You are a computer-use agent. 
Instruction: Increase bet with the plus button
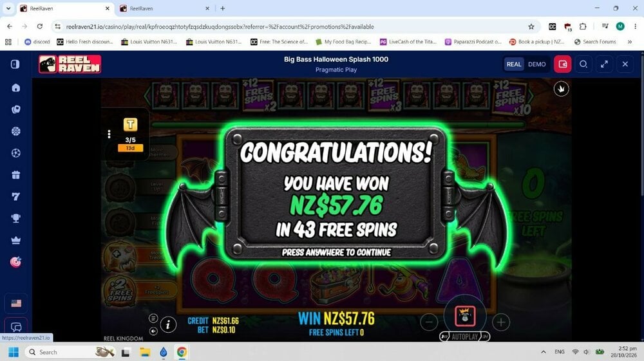tap(501, 322)
